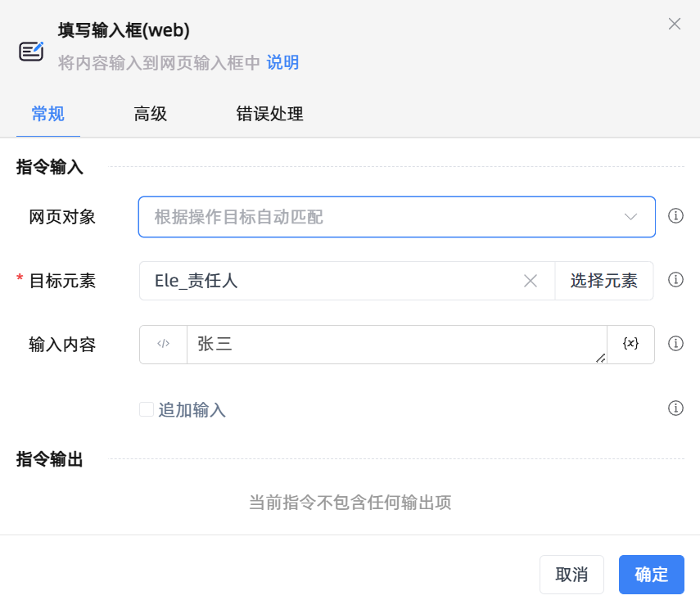Switch to the 错误处理 tab
This screenshot has height=609, width=700.
(x=269, y=115)
